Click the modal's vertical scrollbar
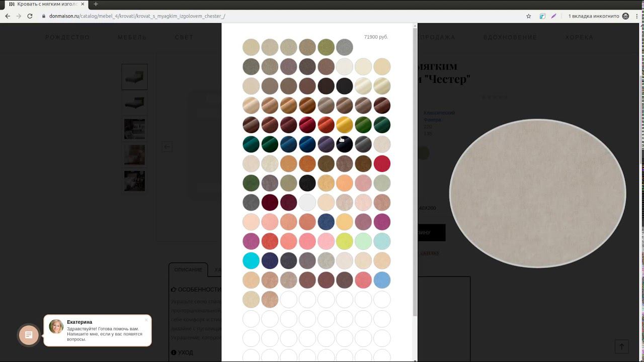The height and width of the screenshot is (362, 644). (x=415, y=172)
